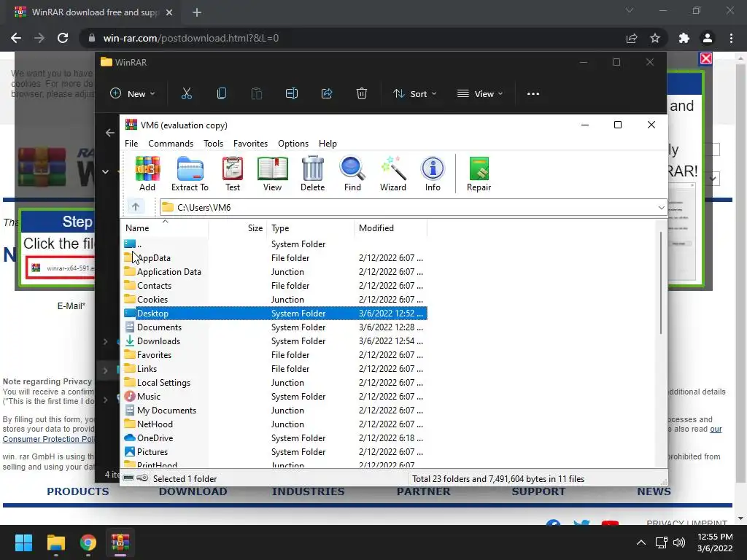Open the Commands menu

171,144
